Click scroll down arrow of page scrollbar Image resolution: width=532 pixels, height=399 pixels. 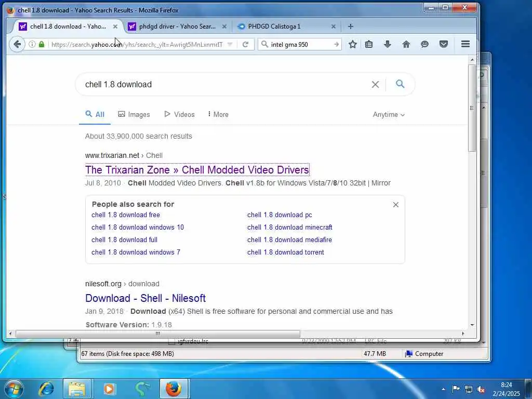pyautogui.click(x=472, y=325)
